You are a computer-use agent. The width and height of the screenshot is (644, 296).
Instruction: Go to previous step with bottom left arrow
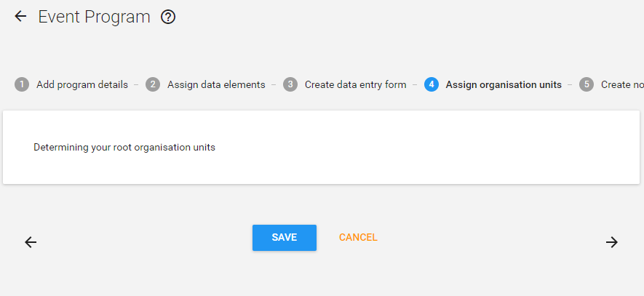[31, 242]
